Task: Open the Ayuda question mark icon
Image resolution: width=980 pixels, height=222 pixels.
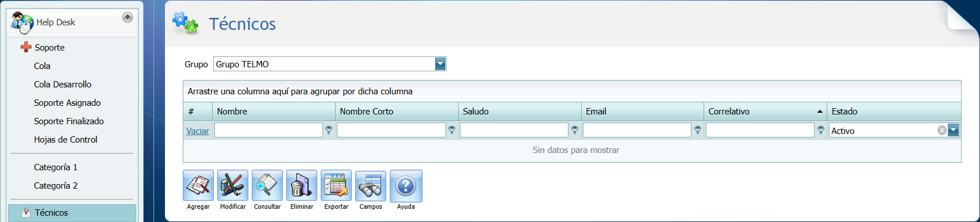Action: point(406,186)
